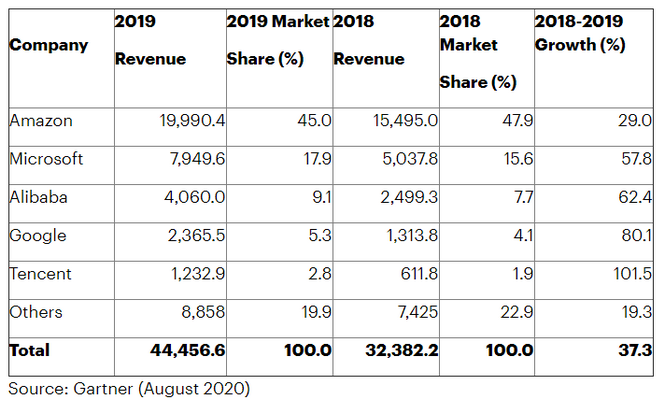Image resolution: width=665 pixels, height=400 pixels.
Task: Click Others' 2019 market share 19.9
Action: pos(316,312)
